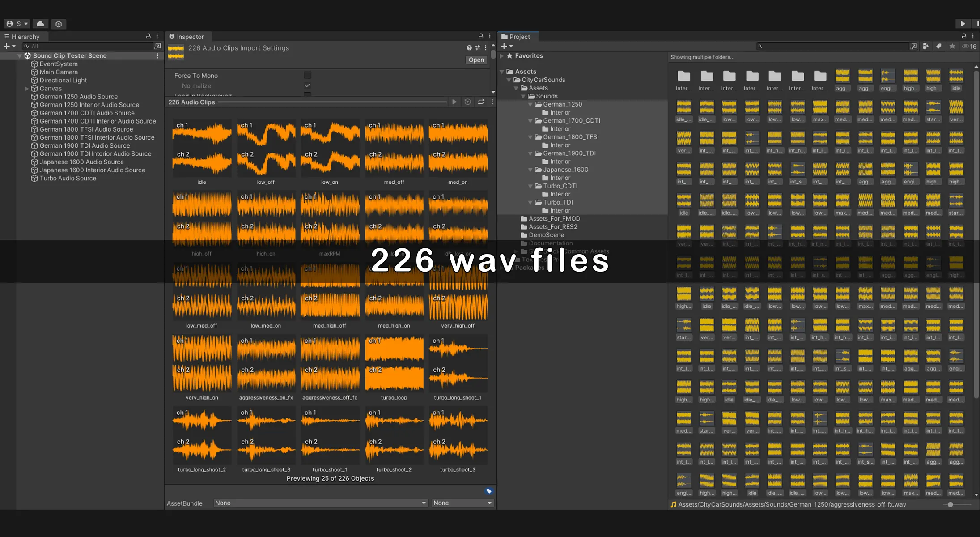Click the Unity cloud services icon
The image size is (980, 537).
pos(40,24)
